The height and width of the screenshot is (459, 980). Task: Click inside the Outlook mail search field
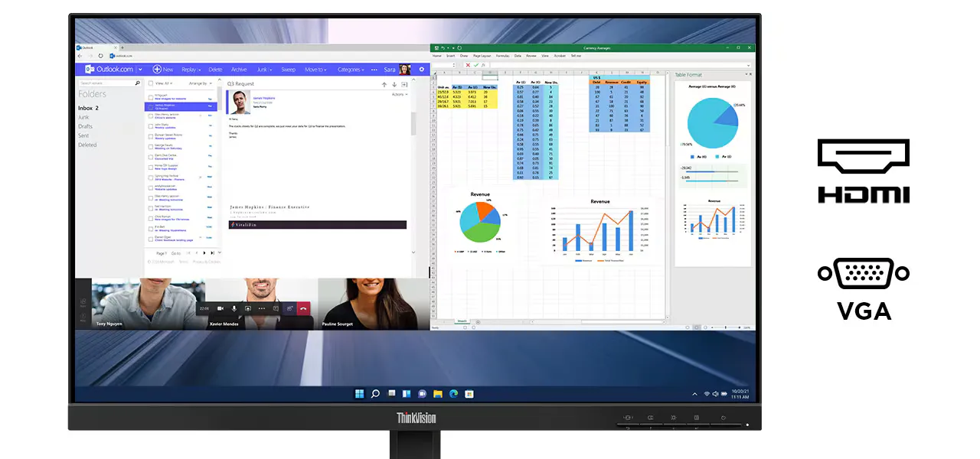(108, 83)
